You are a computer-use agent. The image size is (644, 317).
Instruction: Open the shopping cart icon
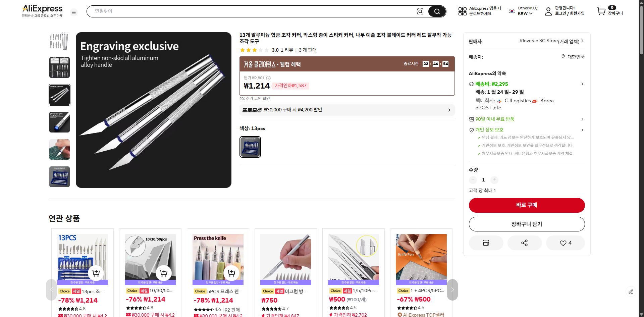pos(601,11)
